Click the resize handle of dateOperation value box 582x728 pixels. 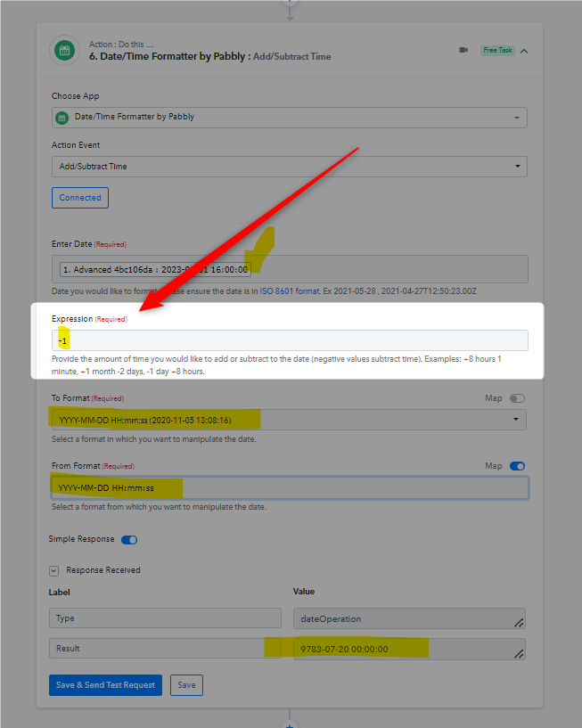point(519,623)
